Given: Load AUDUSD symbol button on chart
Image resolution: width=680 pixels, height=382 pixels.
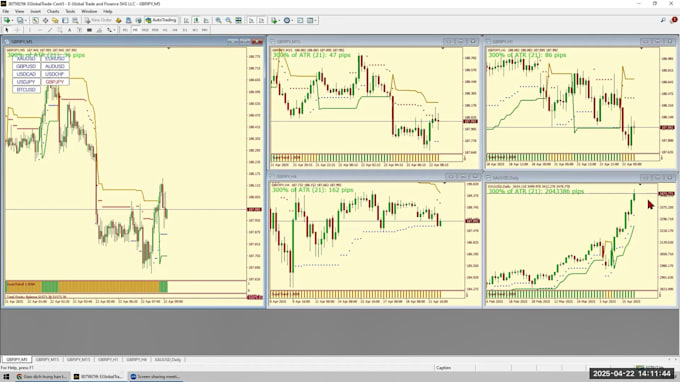Looking at the screenshot, I should (55, 66).
